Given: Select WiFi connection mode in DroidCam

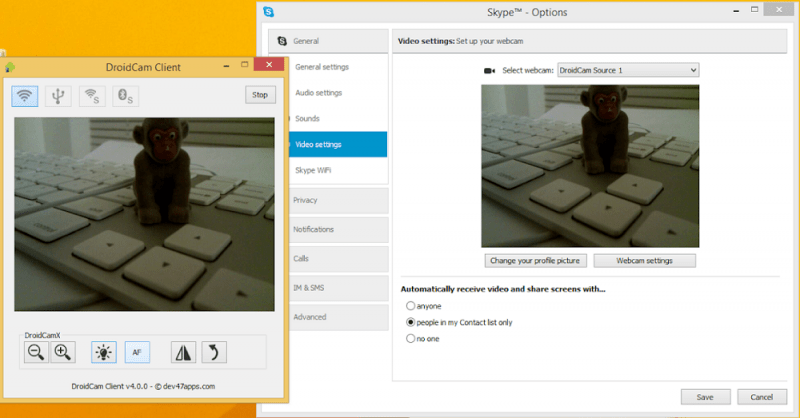Looking at the screenshot, I should coord(24,96).
